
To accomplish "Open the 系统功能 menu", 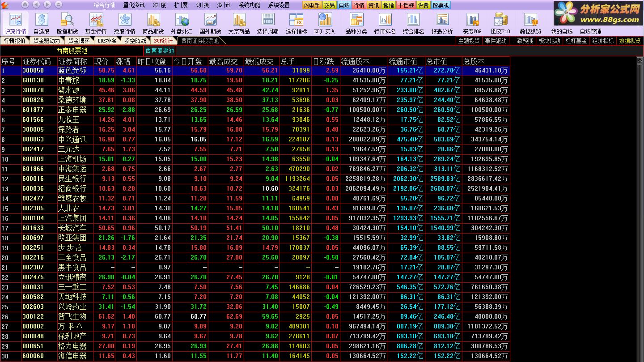I will pyautogui.click(x=249, y=5).
